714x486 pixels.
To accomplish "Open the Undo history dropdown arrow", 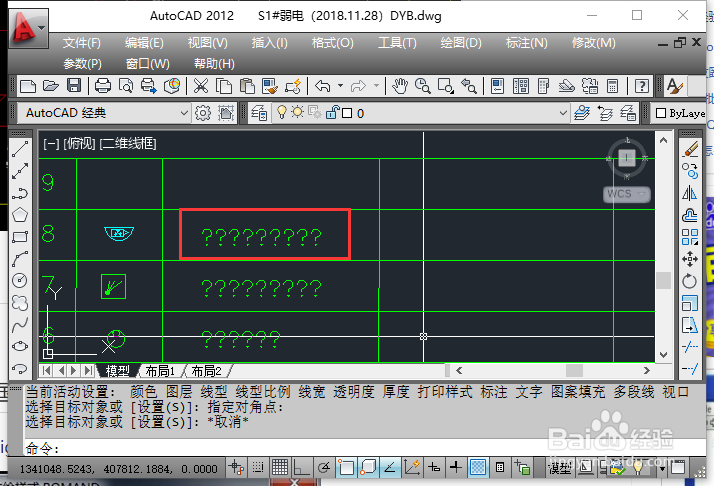I will [x=340, y=86].
